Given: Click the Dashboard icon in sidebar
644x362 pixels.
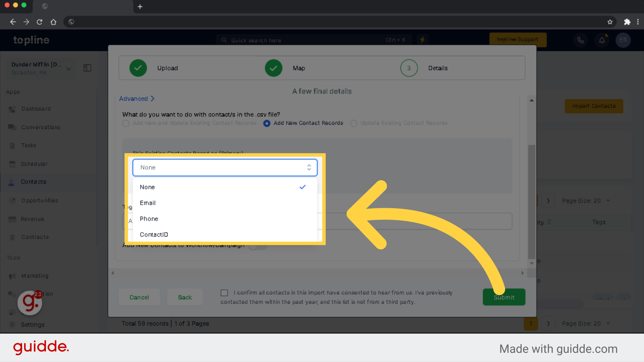Looking at the screenshot, I should coord(12,109).
